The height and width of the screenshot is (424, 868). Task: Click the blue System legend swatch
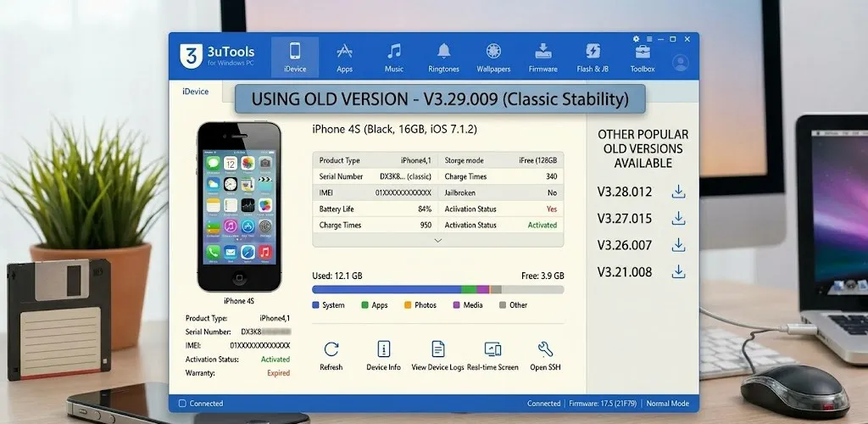click(315, 305)
